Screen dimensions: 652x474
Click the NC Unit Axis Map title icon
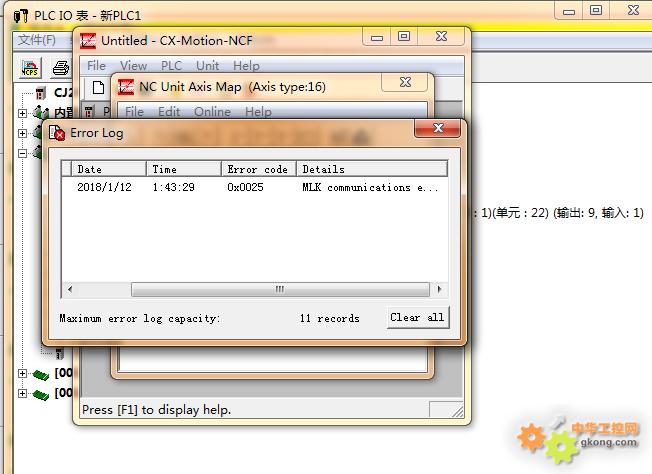(x=126, y=87)
